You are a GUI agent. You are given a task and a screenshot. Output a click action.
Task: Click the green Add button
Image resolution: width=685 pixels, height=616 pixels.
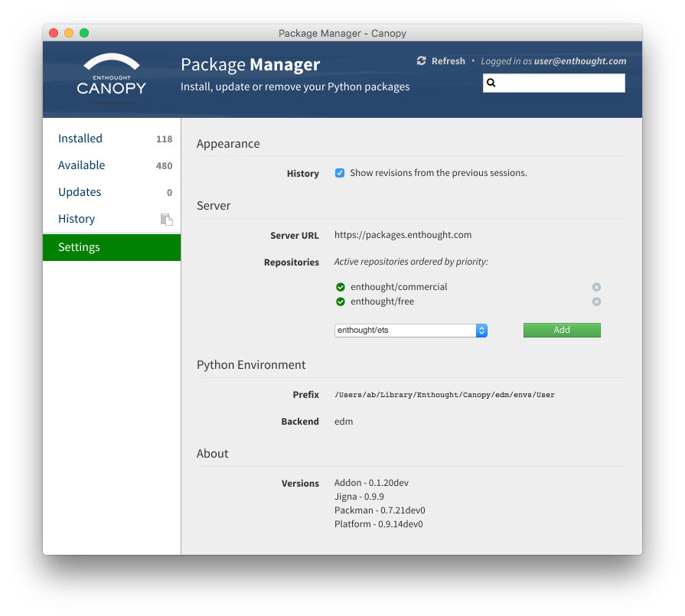click(x=562, y=330)
